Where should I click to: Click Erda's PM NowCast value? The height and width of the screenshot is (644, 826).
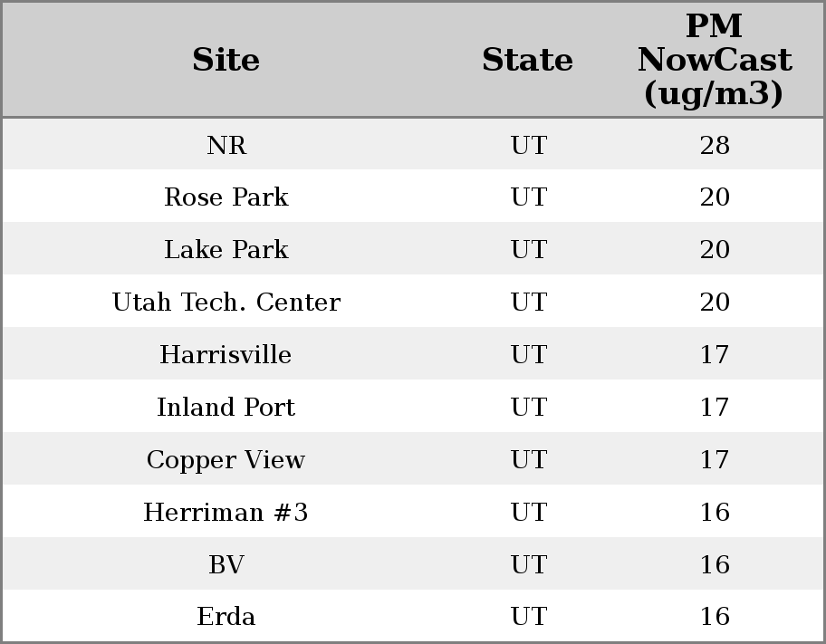pyautogui.click(x=715, y=617)
